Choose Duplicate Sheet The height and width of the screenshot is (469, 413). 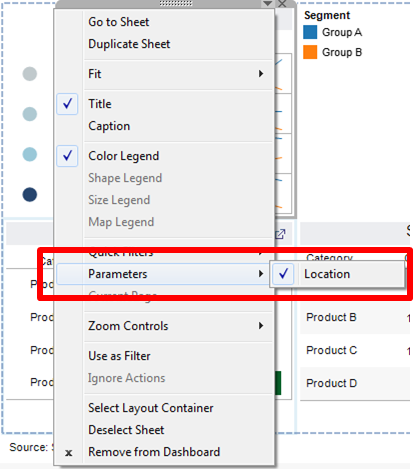(129, 44)
